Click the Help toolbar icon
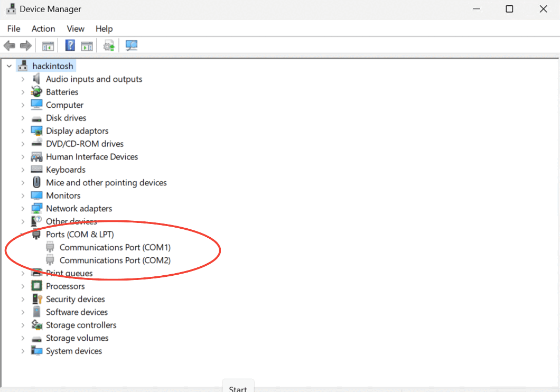This screenshot has width=560, height=392. point(70,45)
